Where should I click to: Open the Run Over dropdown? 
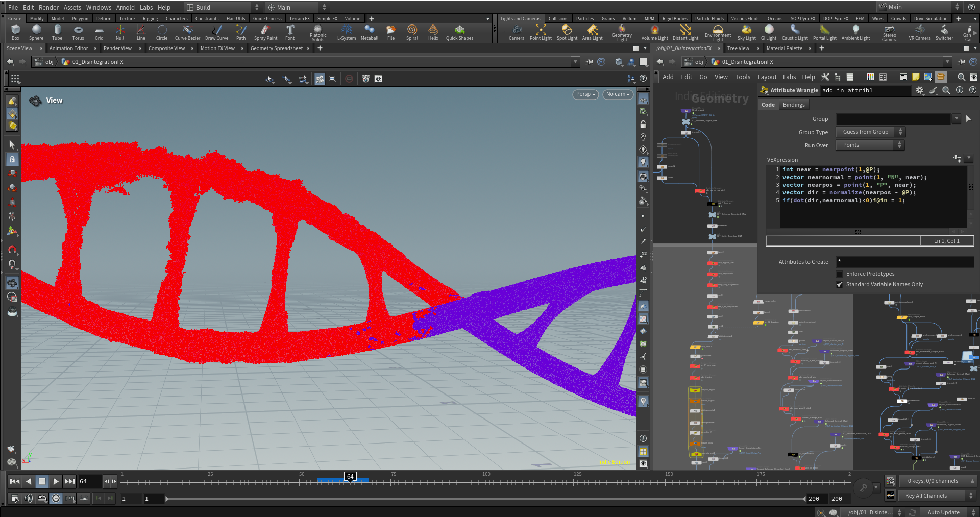(870, 145)
